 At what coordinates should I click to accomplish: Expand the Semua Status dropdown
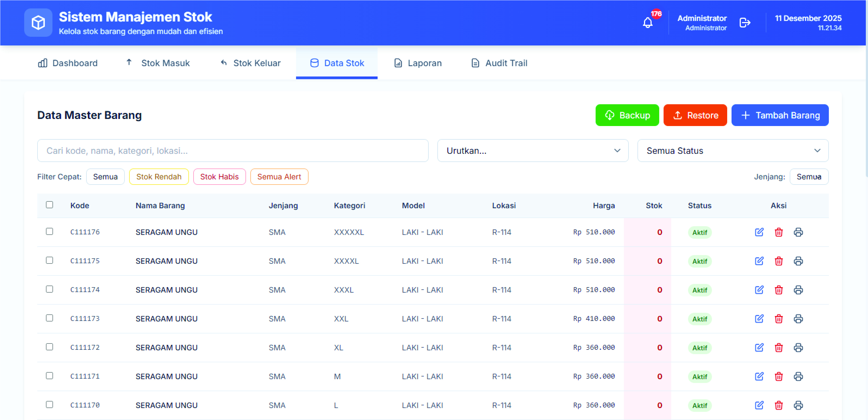(x=733, y=151)
